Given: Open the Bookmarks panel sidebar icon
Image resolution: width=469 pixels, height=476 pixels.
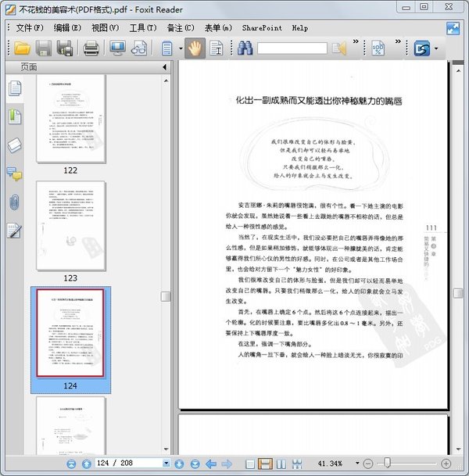Looking at the screenshot, I should tap(15, 117).
